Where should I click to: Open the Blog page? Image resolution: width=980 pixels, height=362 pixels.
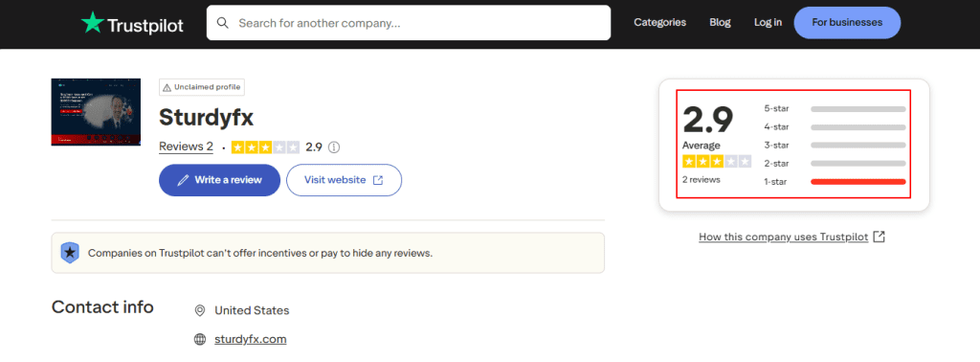720,23
